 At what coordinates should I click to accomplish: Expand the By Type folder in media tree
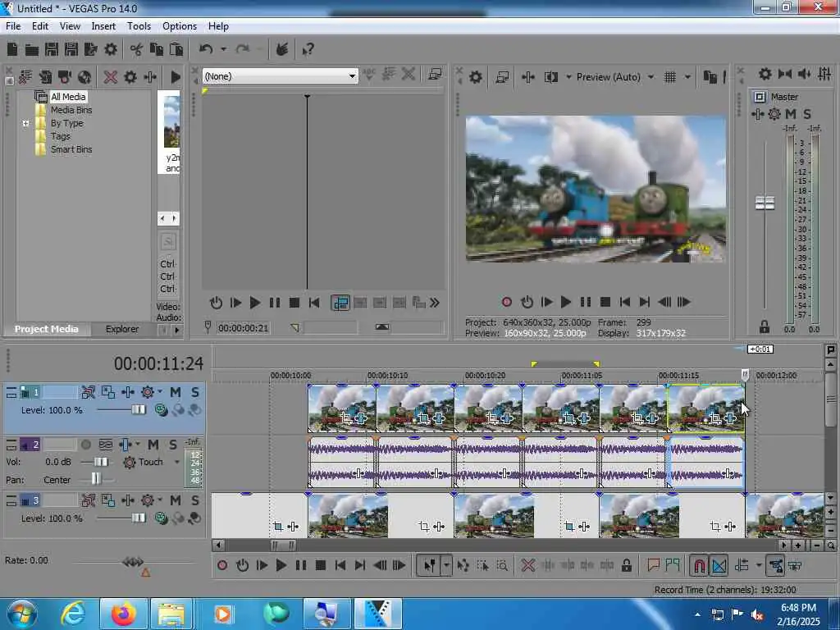(x=25, y=123)
